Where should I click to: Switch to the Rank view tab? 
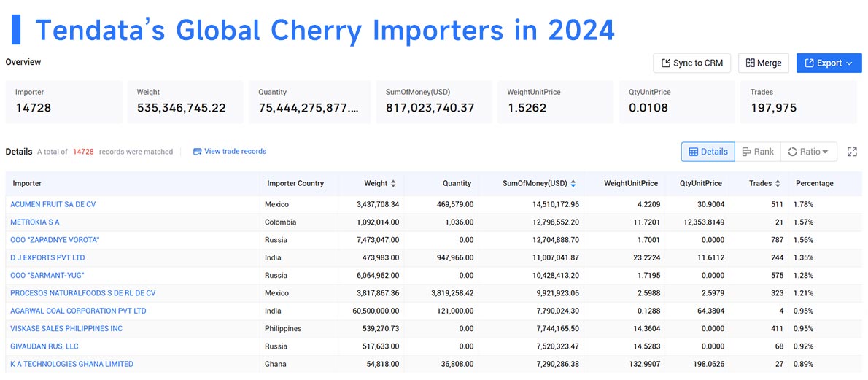(758, 152)
